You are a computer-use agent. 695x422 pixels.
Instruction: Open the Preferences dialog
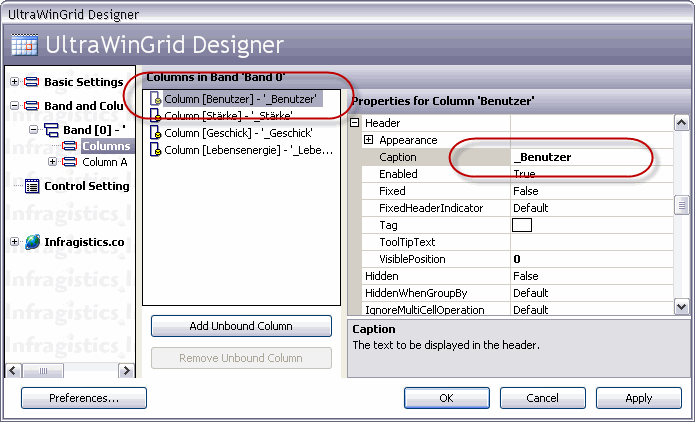tap(84, 398)
